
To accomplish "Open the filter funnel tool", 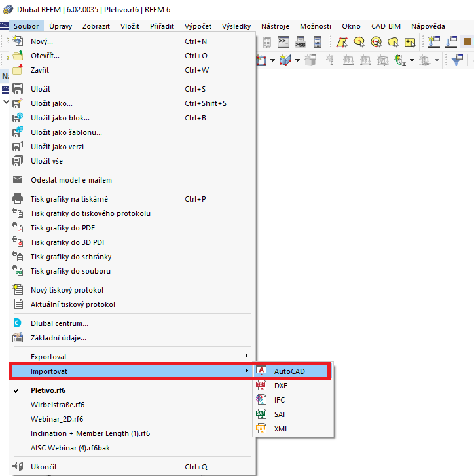I will pyautogui.click(x=457, y=60).
